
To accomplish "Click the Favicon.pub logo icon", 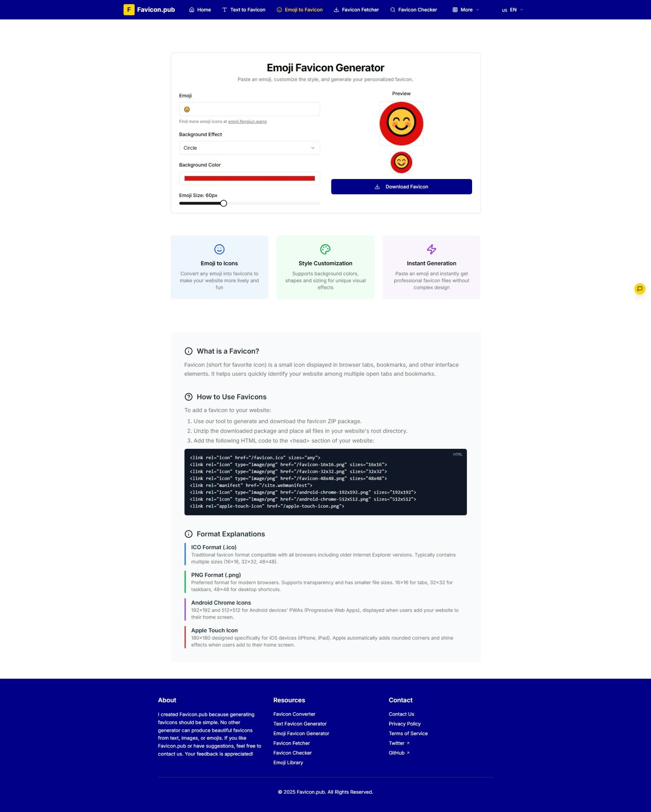I will [129, 10].
